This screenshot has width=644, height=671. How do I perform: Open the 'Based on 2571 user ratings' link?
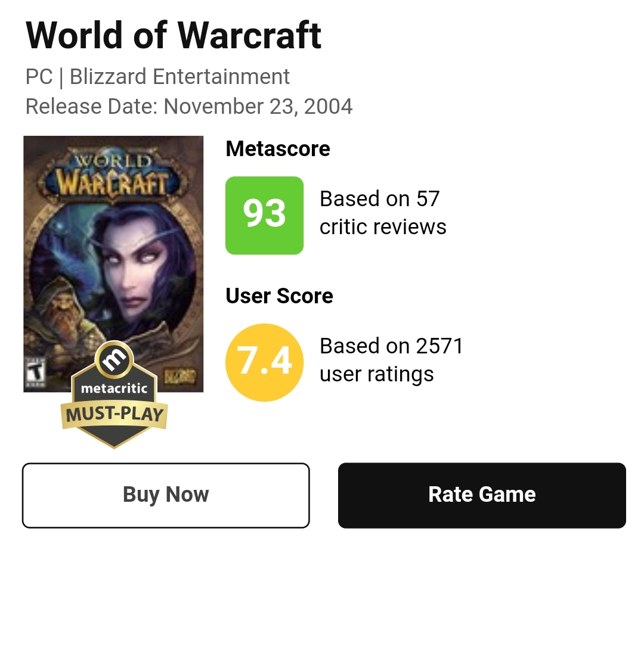[x=391, y=360]
